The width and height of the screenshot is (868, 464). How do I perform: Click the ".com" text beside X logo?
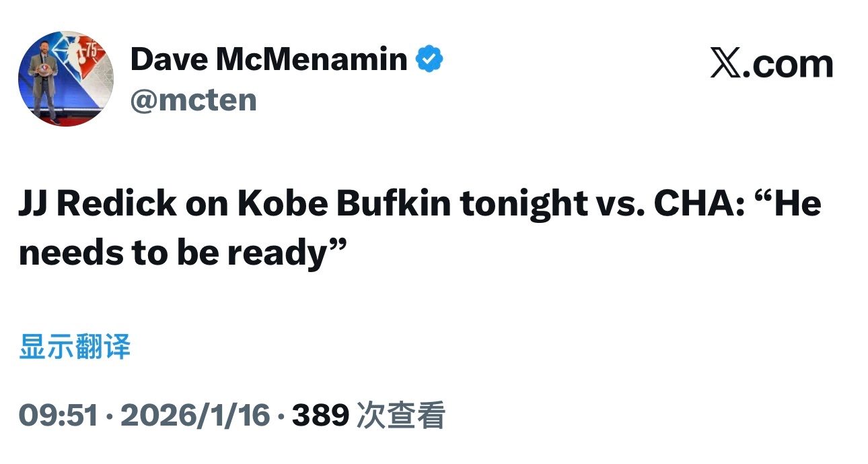[x=786, y=65]
